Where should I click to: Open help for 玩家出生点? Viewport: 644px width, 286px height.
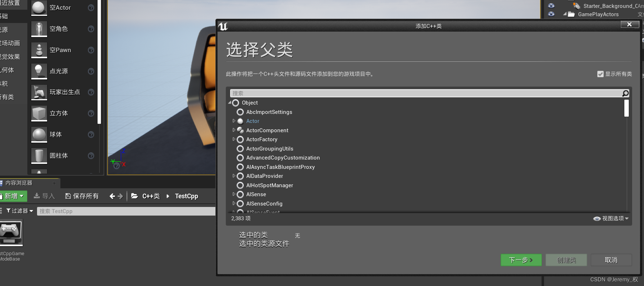91,92
